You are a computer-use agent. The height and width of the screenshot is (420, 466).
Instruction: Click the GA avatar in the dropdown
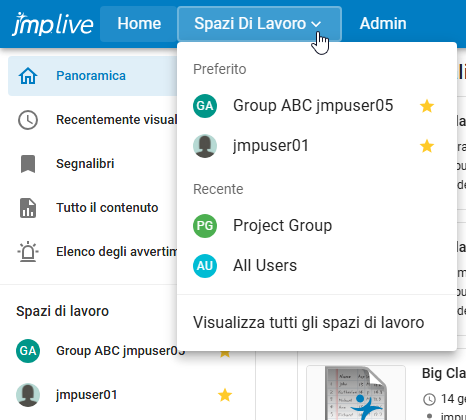205,106
